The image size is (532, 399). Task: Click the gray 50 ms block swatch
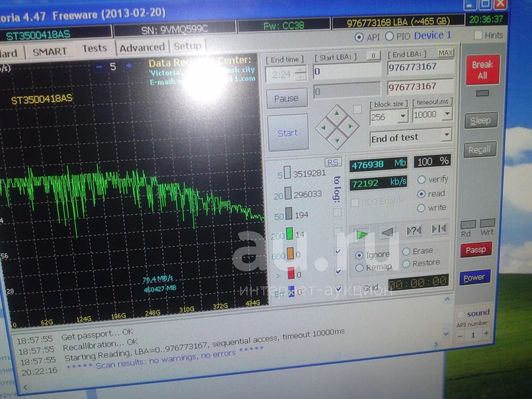click(x=289, y=213)
